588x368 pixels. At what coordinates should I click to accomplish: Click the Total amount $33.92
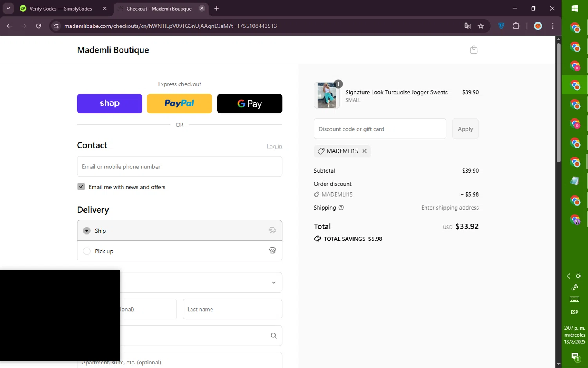coord(467,226)
